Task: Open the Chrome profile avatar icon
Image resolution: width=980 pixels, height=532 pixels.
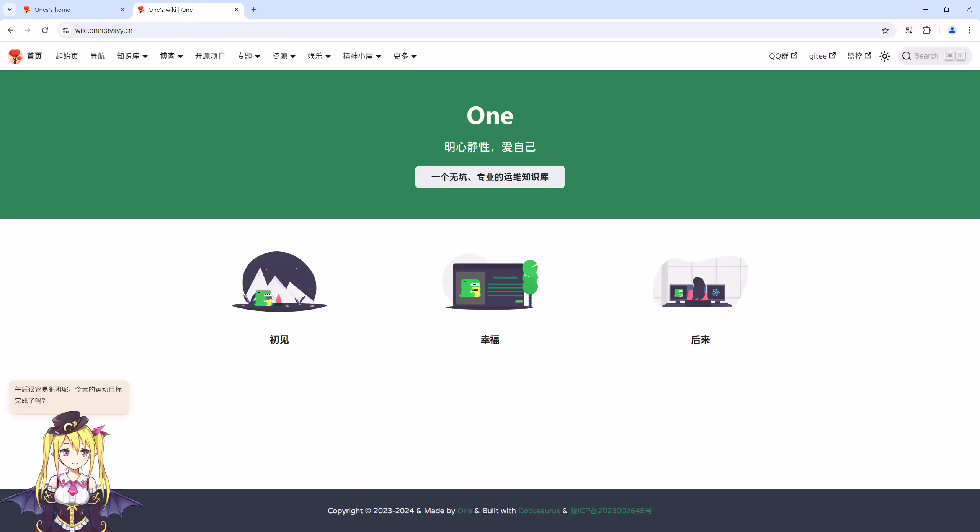Action: 952,30
